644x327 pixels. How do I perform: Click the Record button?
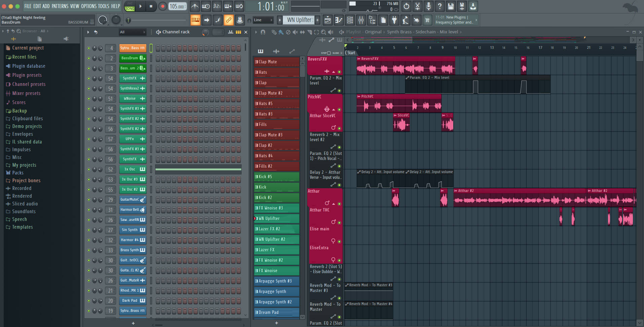click(163, 6)
